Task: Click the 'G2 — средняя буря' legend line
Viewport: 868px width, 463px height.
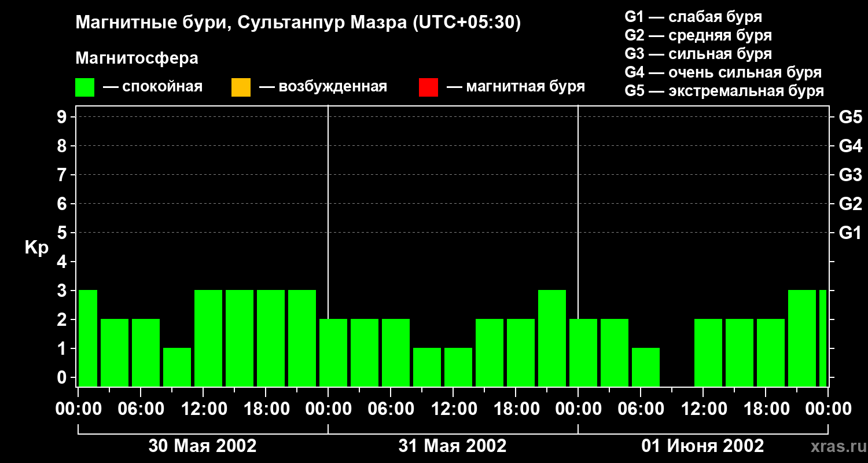Action: tap(698, 35)
